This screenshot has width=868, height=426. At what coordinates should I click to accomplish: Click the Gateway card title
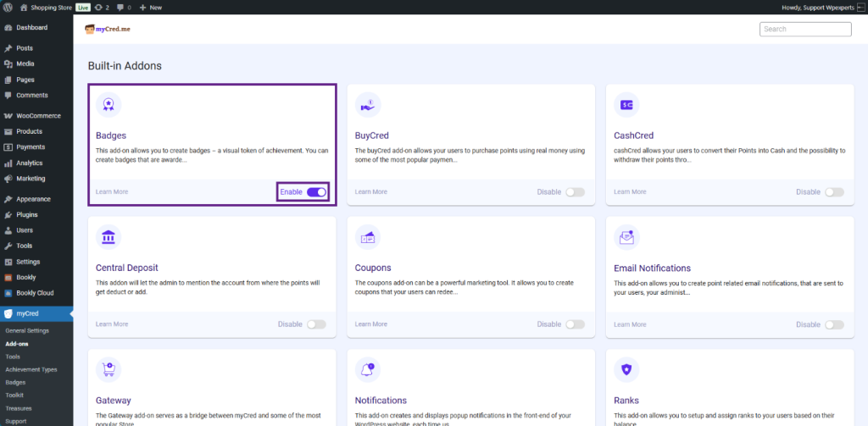114,401
